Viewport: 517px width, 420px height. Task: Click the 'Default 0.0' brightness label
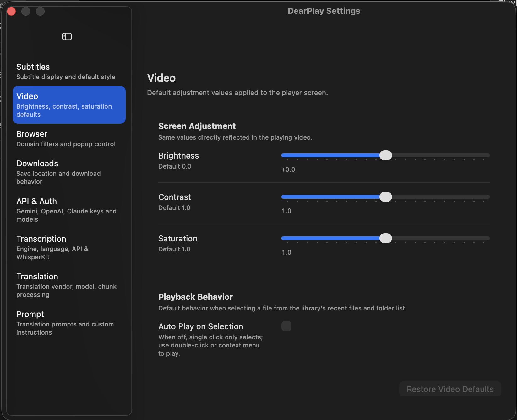point(175,166)
